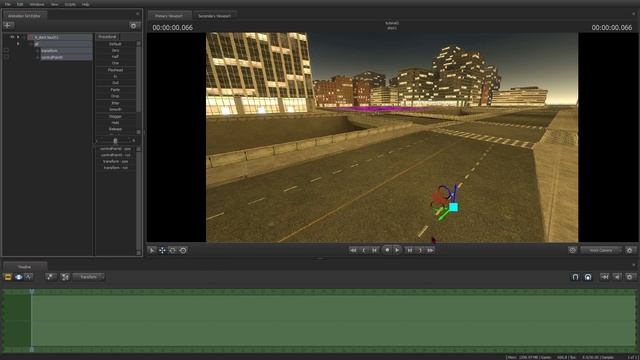Open viewport gear settings icon

pyautogui.click(x=629, y=250)
